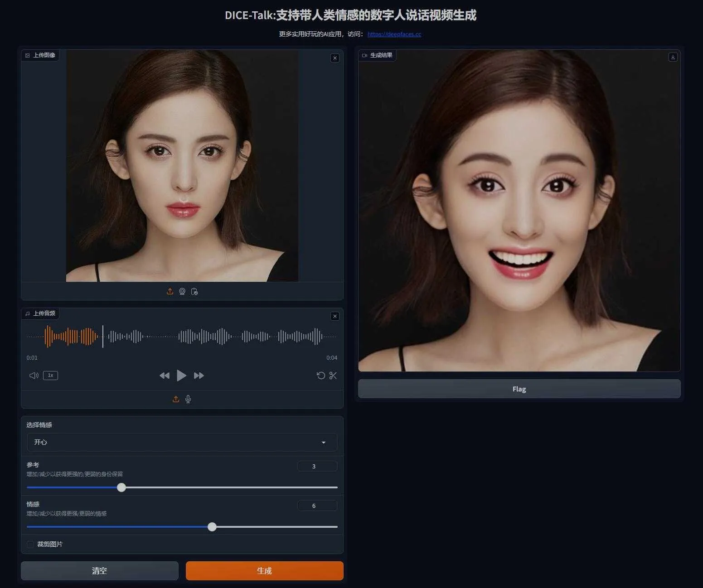The height and width of the screenshot is (588, 703).
Task: Enable the 裁剪图片 checkbox
Action: click(x=30, y=545)
